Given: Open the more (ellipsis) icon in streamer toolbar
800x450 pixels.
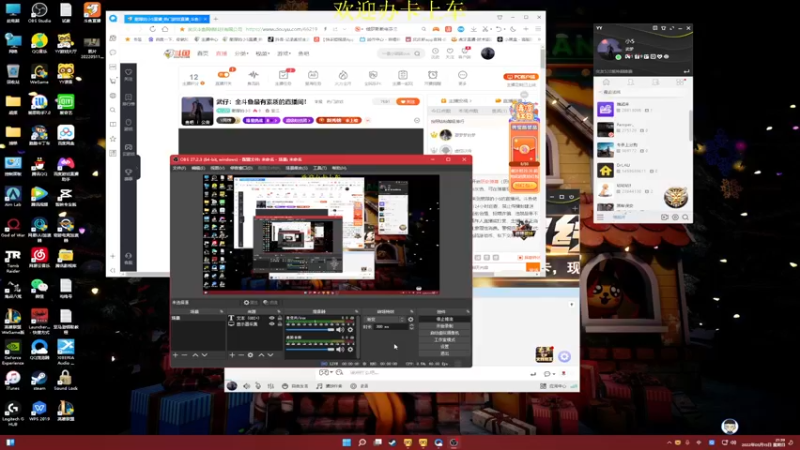Looking at the screenshot, I should 462,77.
